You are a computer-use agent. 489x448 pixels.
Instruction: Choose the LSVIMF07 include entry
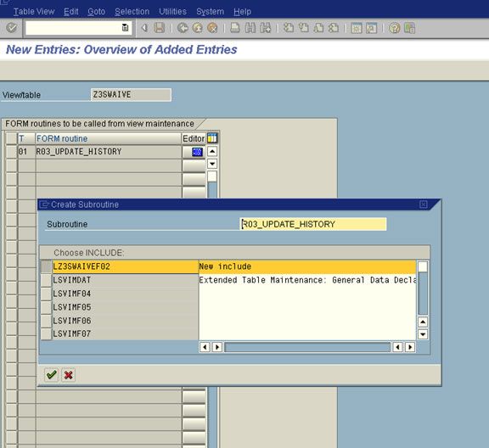pos(126,334)
